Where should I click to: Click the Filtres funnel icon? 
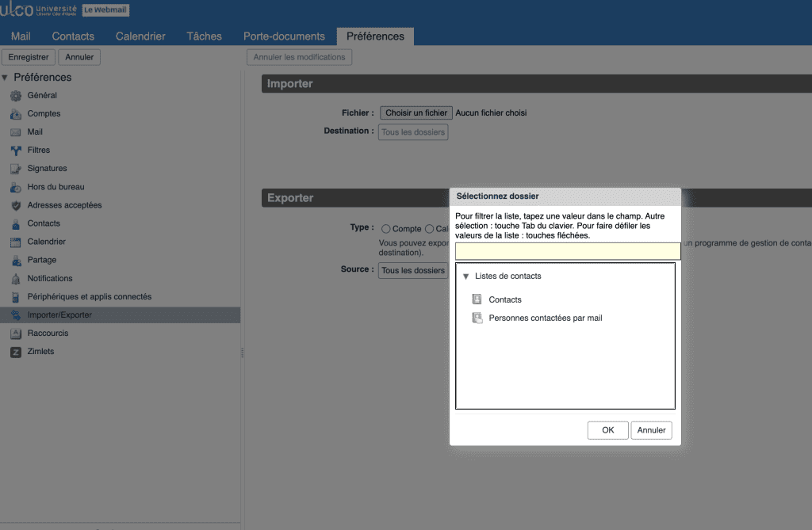pyautogui.click(x=15, y=151)
